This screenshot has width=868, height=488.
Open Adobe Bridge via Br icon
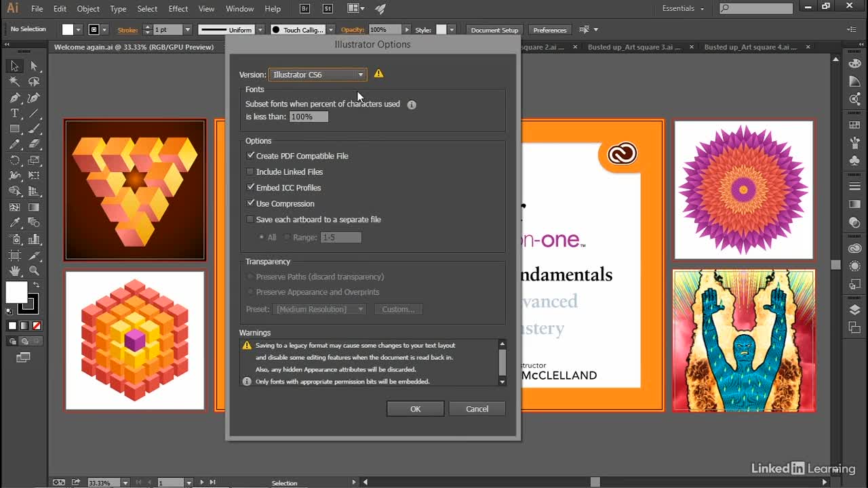click(x=306, y=9)
